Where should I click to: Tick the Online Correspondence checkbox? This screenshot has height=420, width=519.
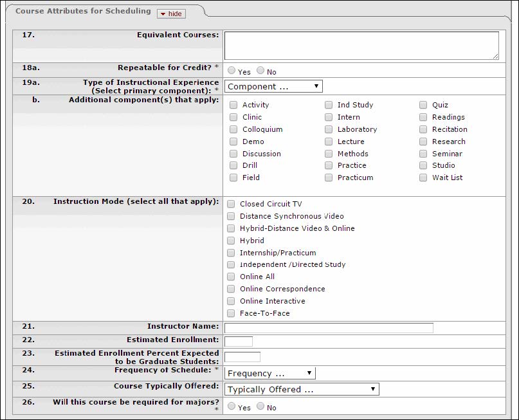(231, 289)
